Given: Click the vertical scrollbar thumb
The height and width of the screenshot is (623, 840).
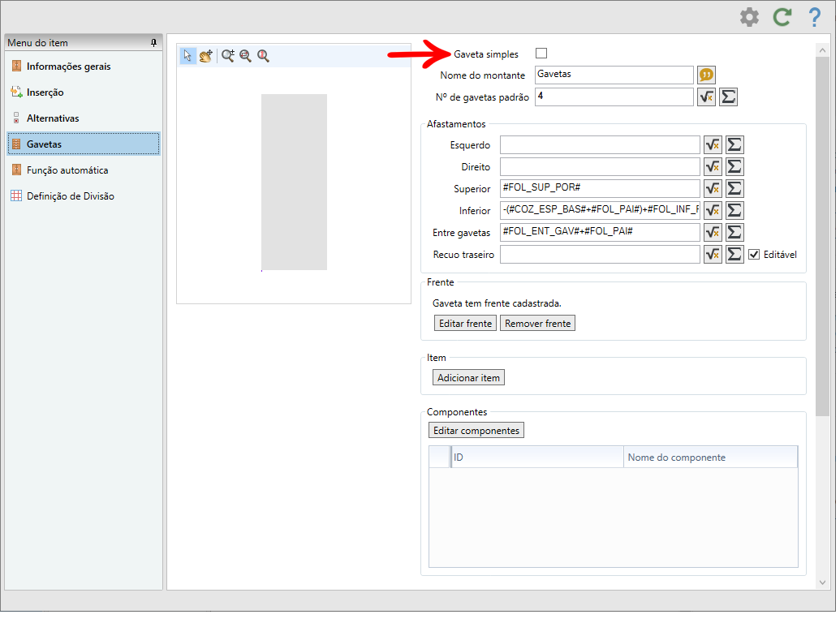Looking at the screenshot, I should pos(823,237).
